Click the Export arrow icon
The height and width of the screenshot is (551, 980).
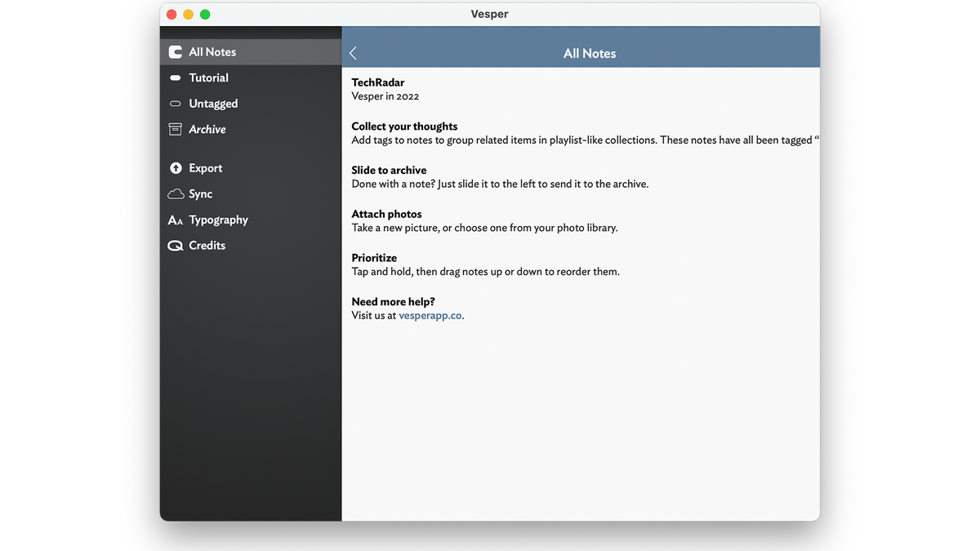coord(176,168)
